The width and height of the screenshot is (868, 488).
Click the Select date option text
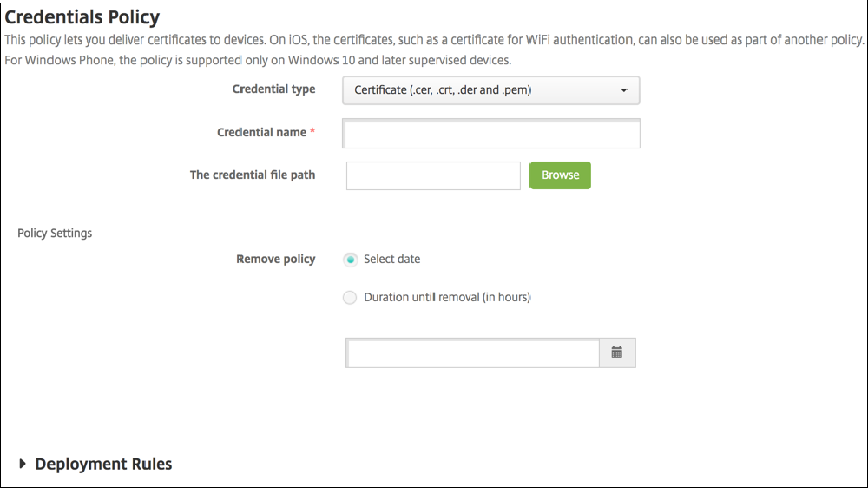(x=392, y=259)
